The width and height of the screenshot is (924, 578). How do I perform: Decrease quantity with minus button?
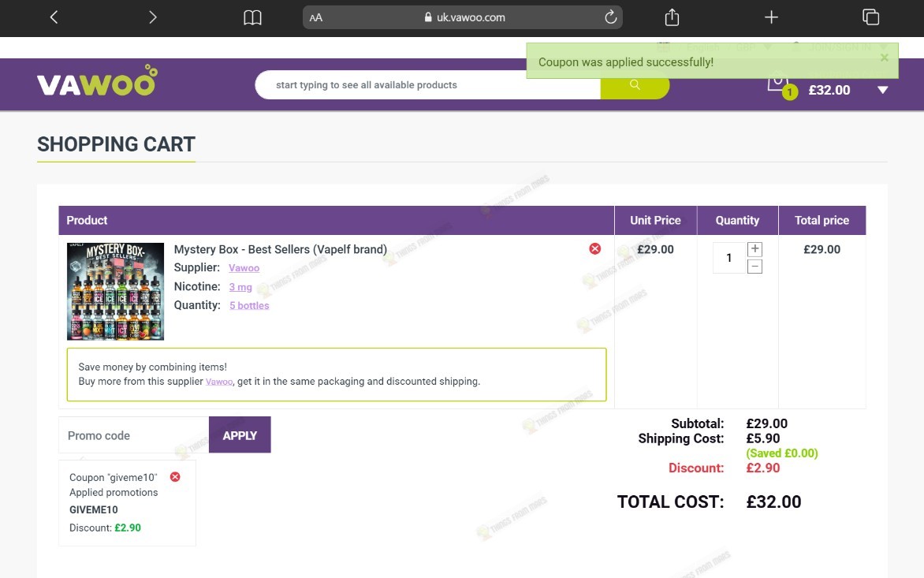point(754,267)
